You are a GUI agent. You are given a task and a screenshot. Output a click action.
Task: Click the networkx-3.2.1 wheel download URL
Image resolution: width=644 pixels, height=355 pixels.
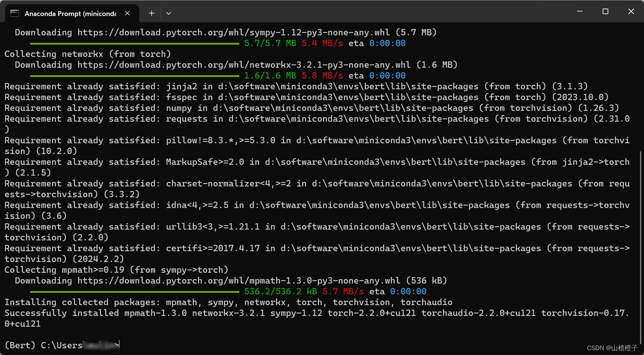pyautogui.click(x=244, y=65)
